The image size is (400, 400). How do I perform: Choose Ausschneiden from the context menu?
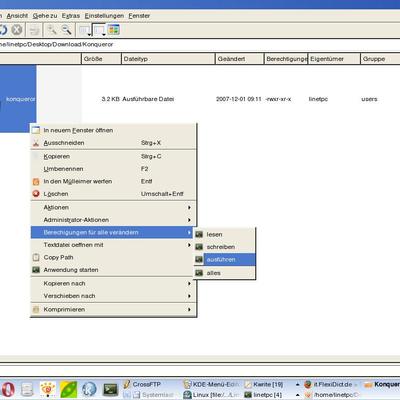click(113, 143)
